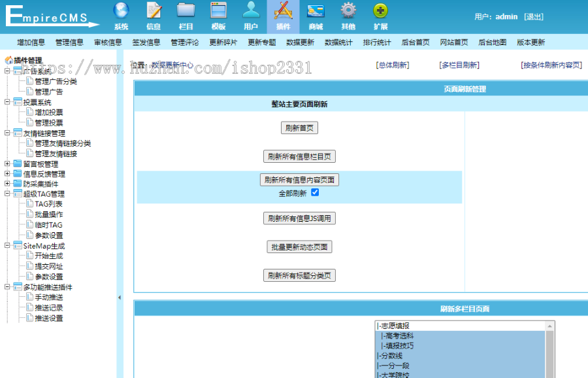588x378 pixels.
Task: Collapse the 投票系统 tree node
Action: (7, 102)
